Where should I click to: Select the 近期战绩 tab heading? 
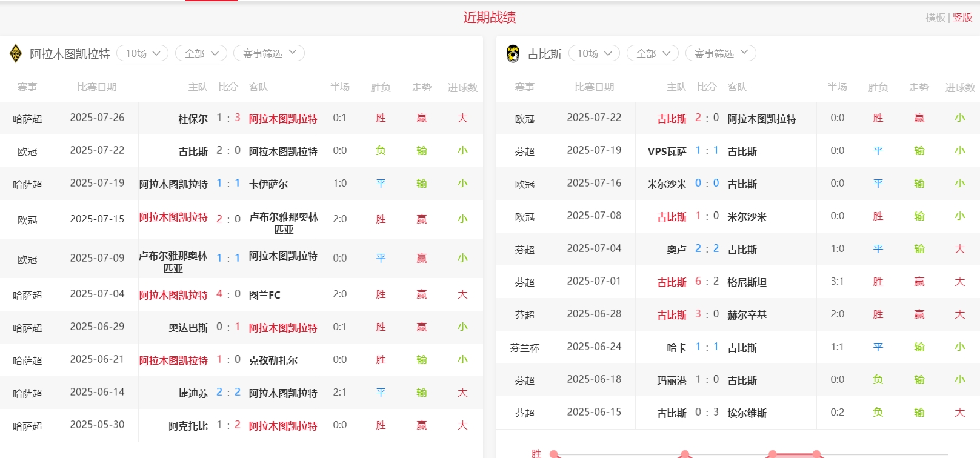tap(490, 18)
